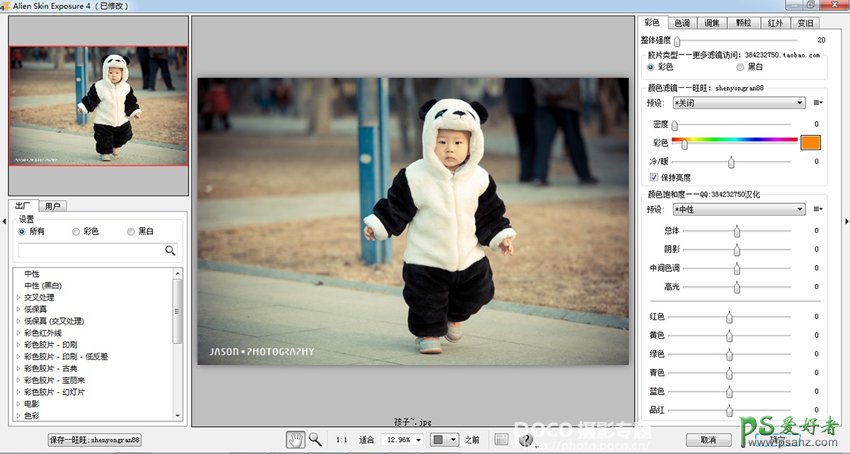Select 彩色胶片 - 印刷 - 低反差 row

click(x=66, y=357)
